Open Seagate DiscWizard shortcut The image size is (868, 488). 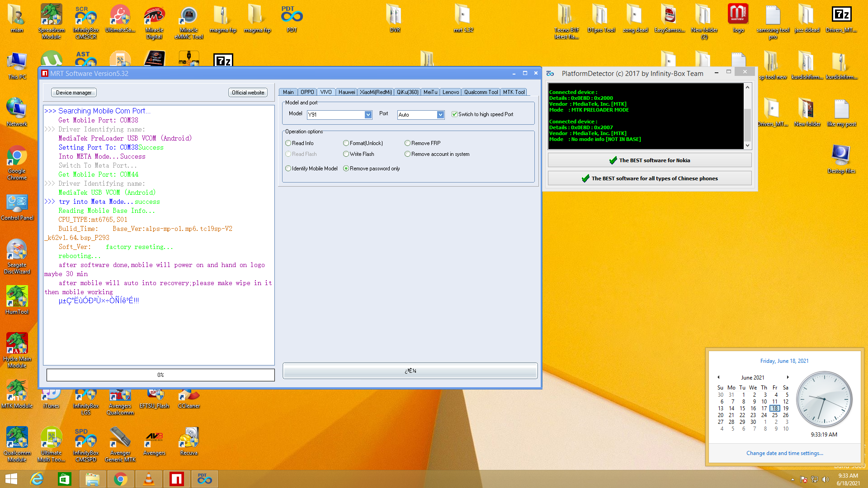tap(17, 256)
